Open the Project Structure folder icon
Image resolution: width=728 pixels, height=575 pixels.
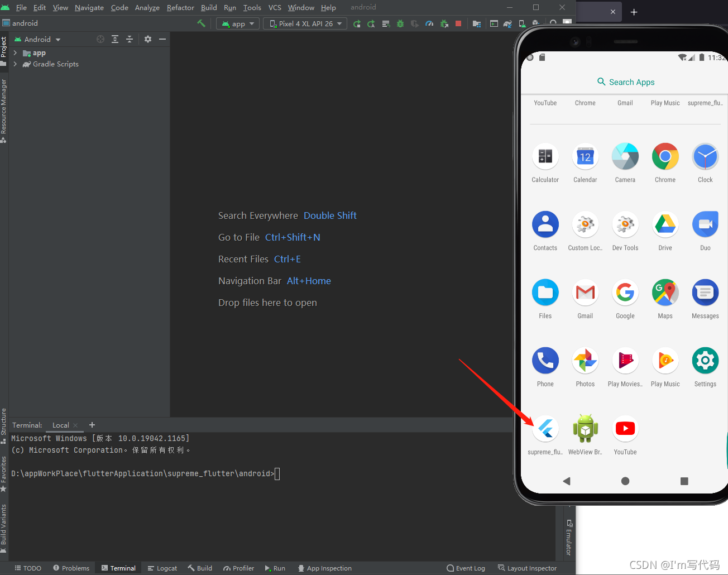click(476, 23)
